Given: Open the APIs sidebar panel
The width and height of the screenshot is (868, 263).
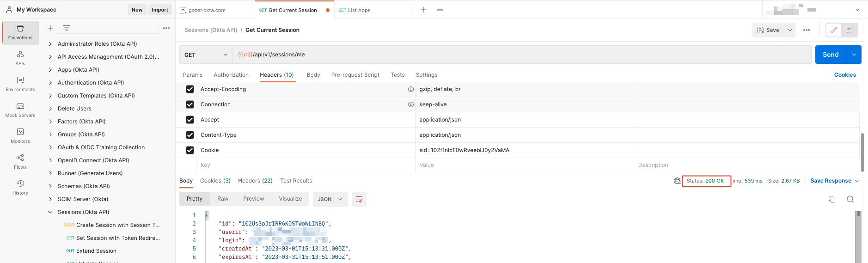Looking at the screenshot, I should tap(20, 58).
